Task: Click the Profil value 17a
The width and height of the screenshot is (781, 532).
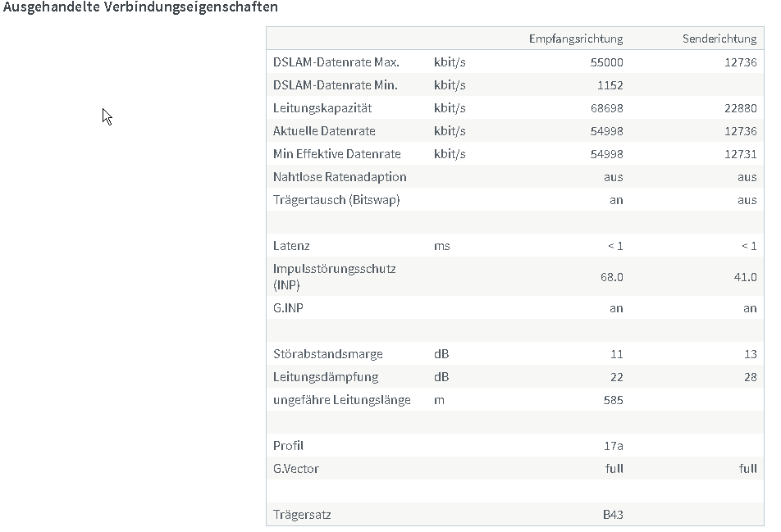Action: click(614, 446)
